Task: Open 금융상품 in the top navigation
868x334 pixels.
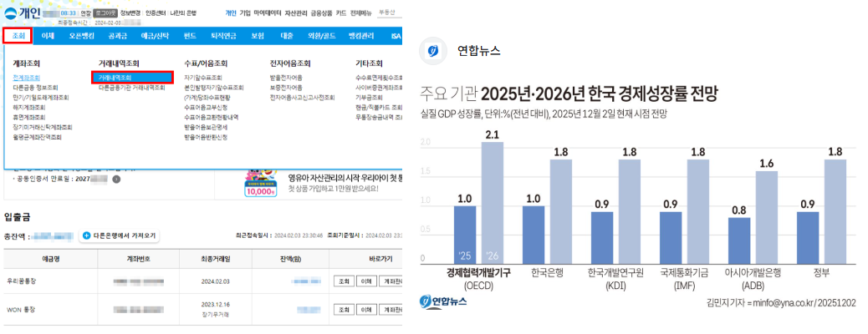Action: coord(321,13)
